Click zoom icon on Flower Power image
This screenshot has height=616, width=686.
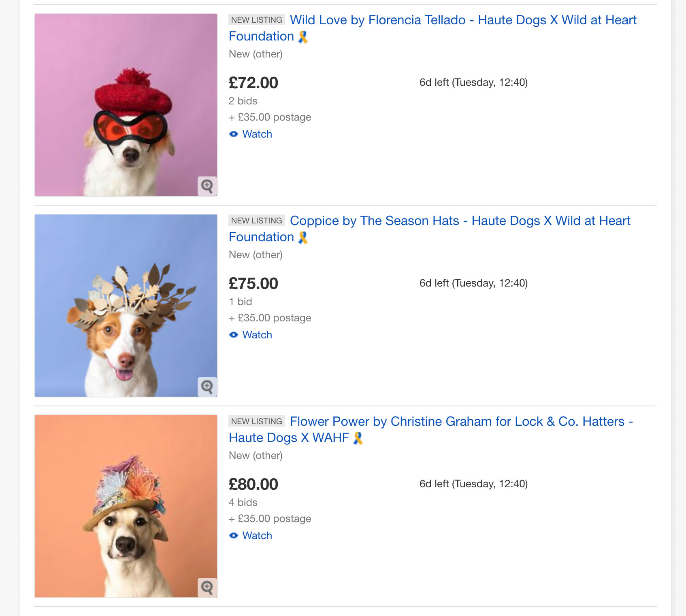coord(207,587)
